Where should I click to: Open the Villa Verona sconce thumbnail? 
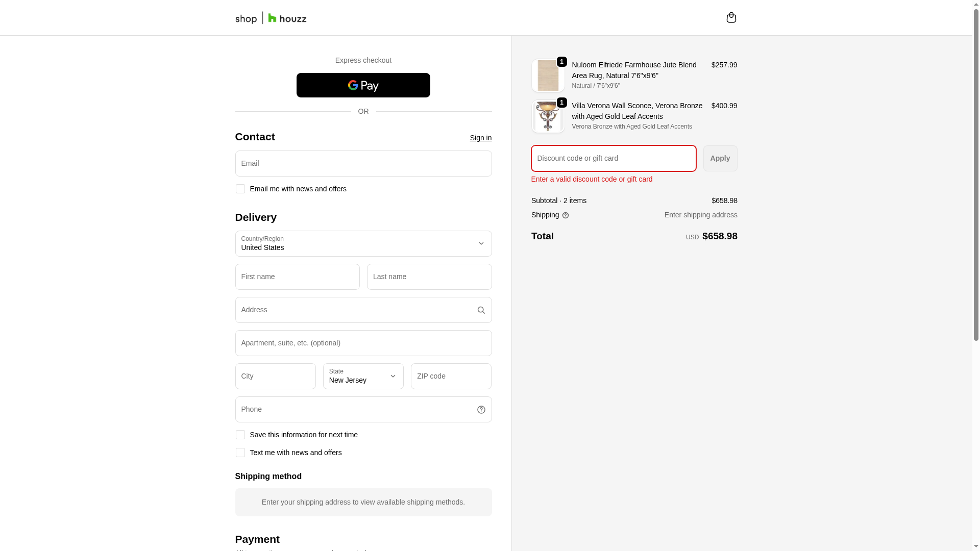tap(548, 116)
